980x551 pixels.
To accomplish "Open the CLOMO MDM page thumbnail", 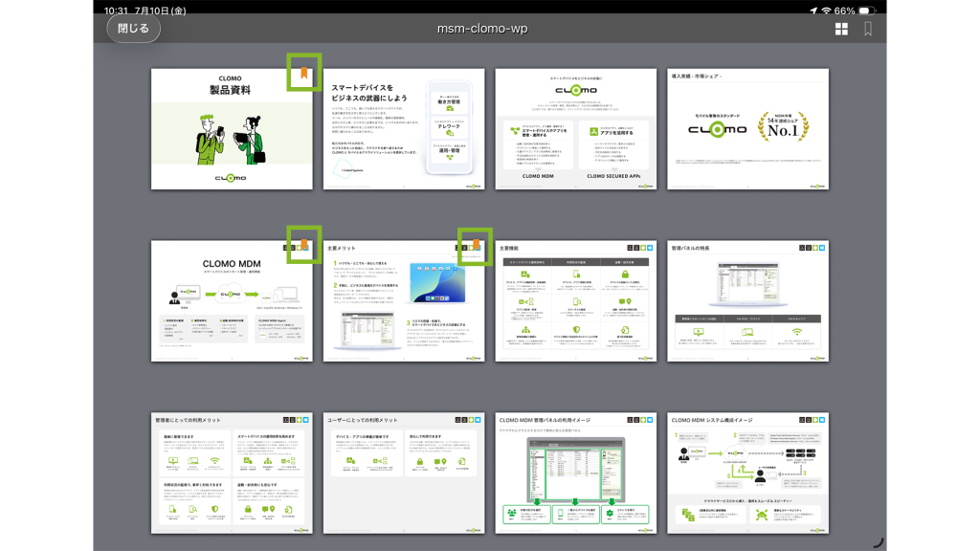I will [232, 301].
